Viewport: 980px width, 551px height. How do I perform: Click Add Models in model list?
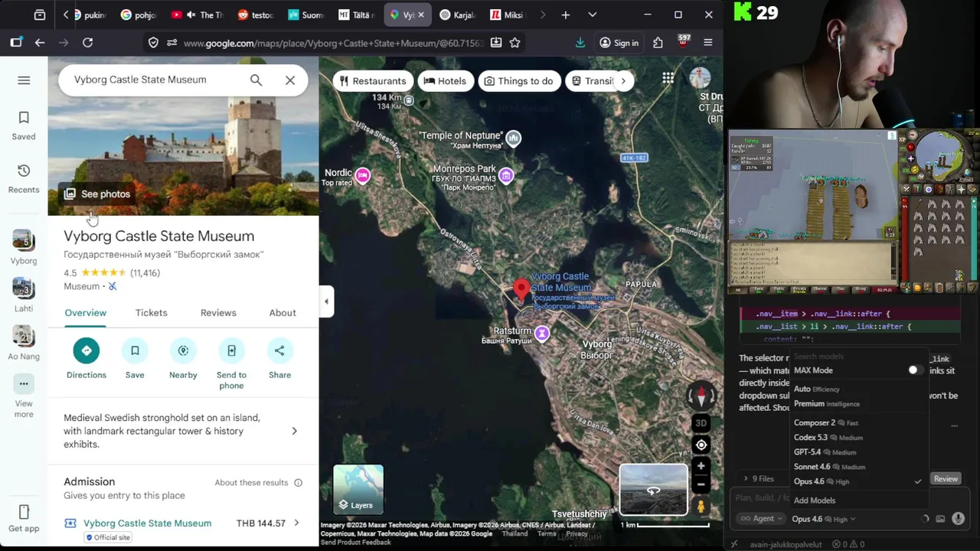[x=815, y=500]
